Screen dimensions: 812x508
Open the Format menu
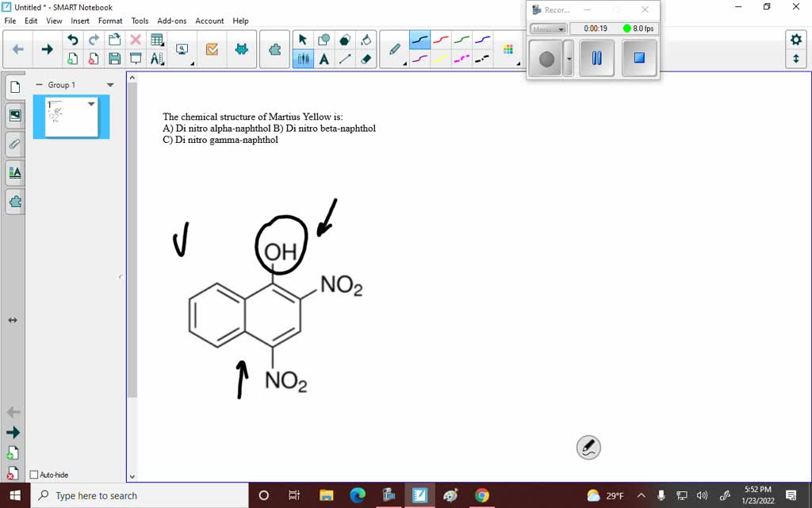pos(110,21)
